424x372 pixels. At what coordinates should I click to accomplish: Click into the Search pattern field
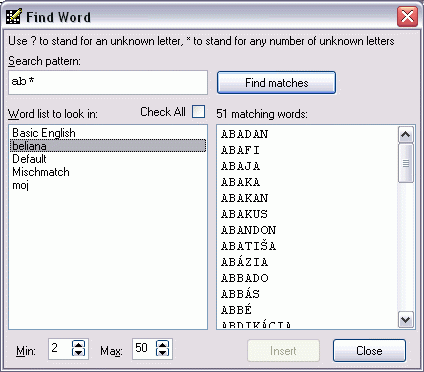coord(108,82)
